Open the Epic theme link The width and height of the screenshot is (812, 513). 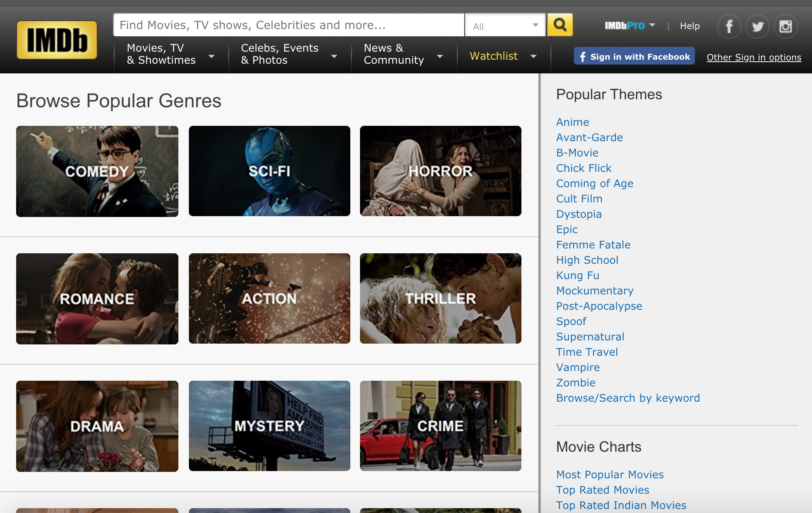click(x=567, y=229)
